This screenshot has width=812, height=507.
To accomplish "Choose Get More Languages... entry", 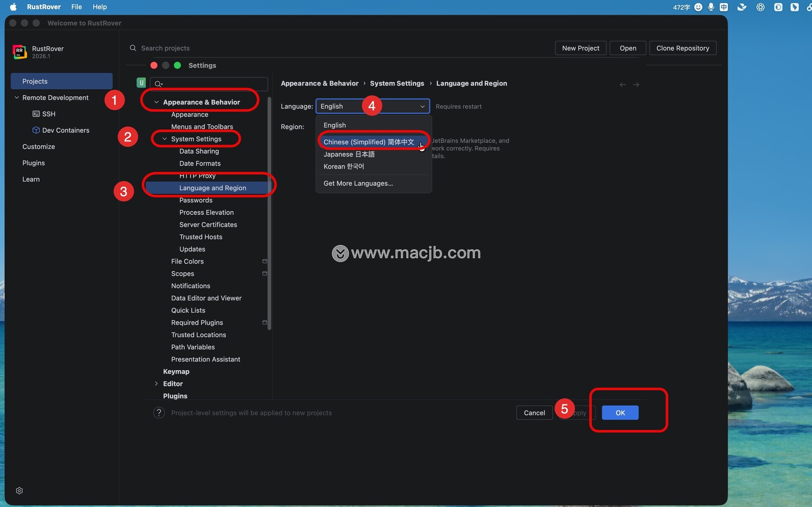I will click(358, 183).
